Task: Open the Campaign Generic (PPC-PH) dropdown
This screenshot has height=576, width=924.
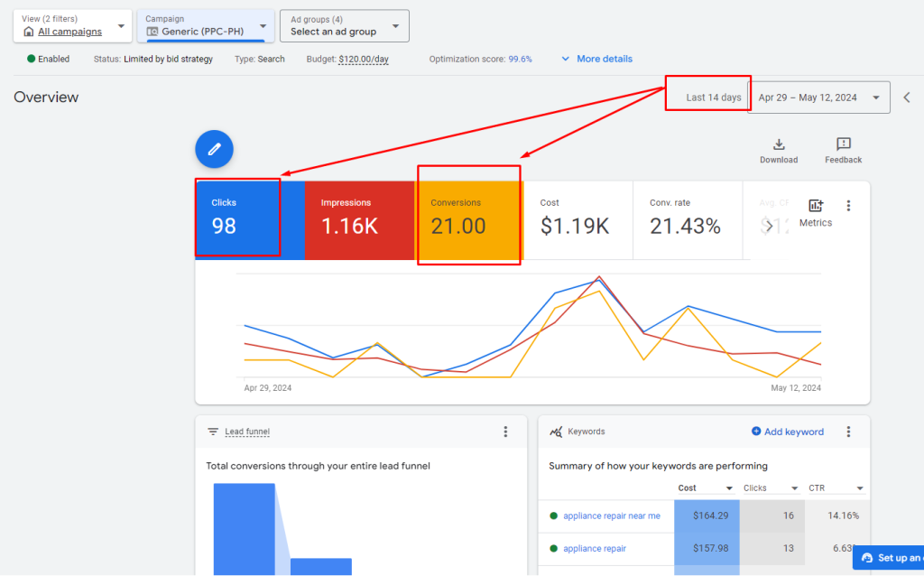Action: pos(206,26)
